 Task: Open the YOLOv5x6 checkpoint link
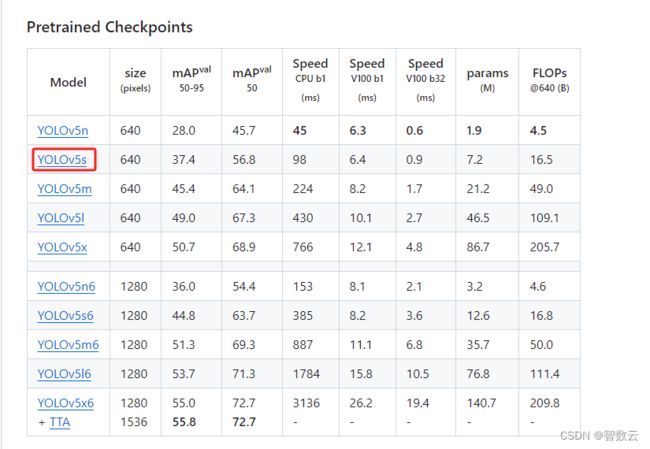click(65, 403)
